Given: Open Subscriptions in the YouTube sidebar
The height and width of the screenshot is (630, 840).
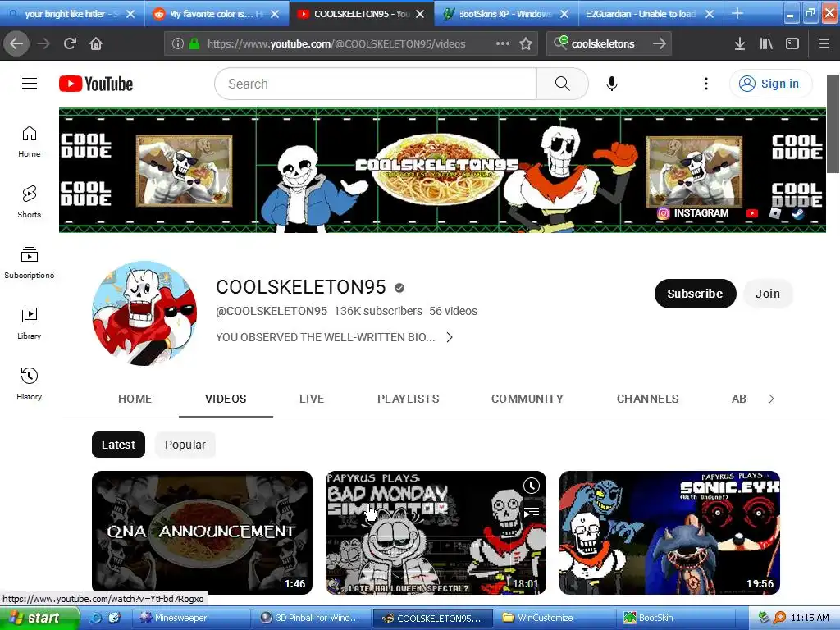Looking at the screenshot, I should click(x=29, y=262).
